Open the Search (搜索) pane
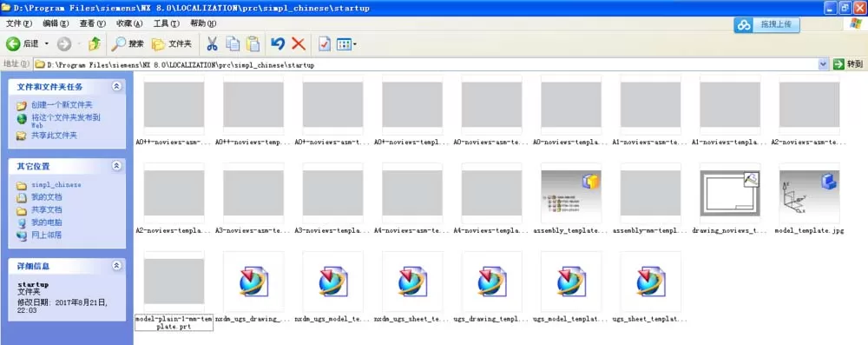The image size is (868, 345). 128,43
